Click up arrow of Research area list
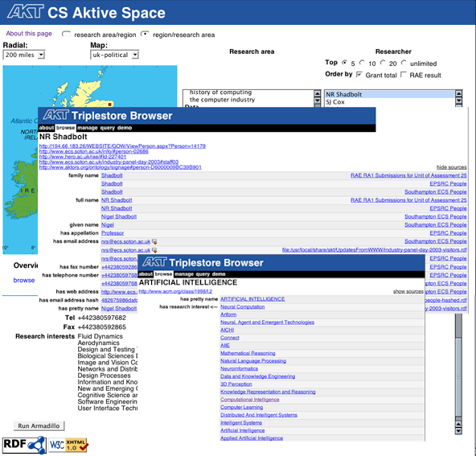 318,93
